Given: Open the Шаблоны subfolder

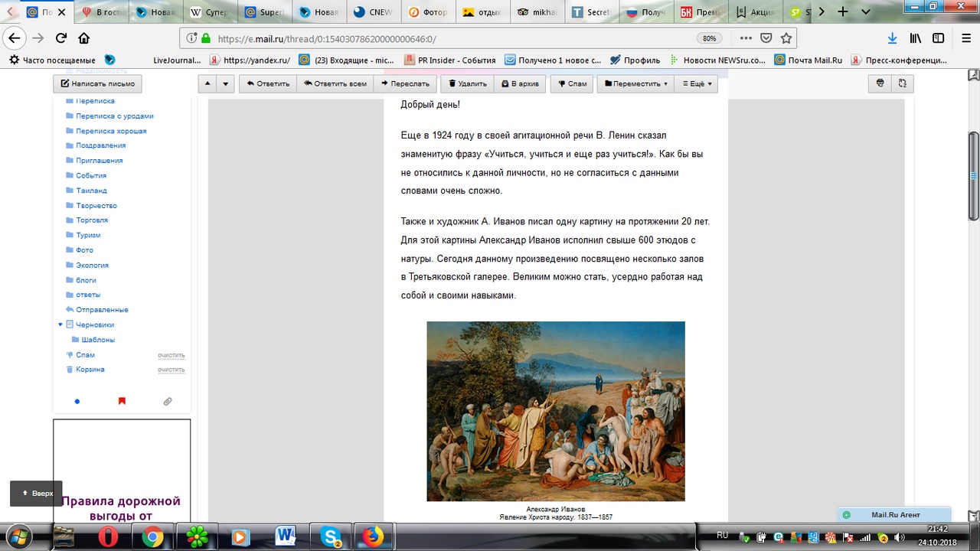Looking at the screenshot, I should (x=98, y=340).
